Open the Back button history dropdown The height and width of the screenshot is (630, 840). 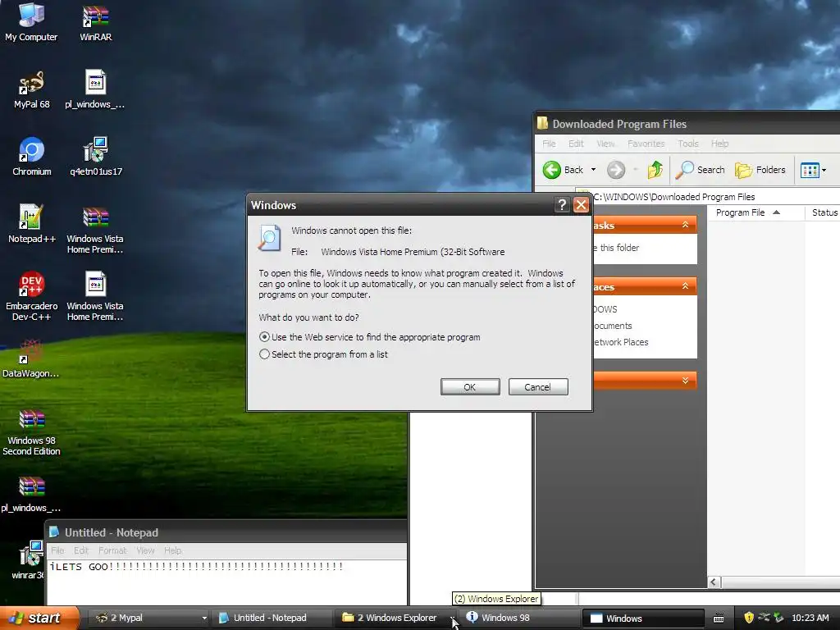593,170
